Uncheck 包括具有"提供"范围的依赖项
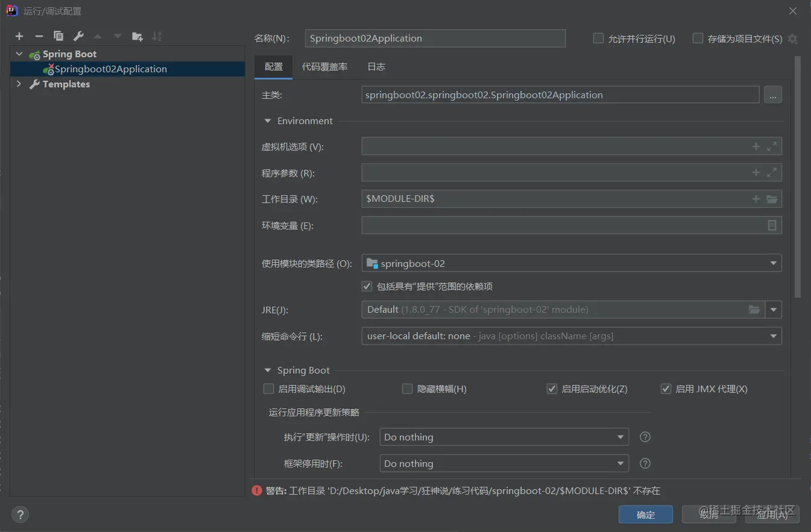This screenshot has height=532, width=811. tap(367, 286)
